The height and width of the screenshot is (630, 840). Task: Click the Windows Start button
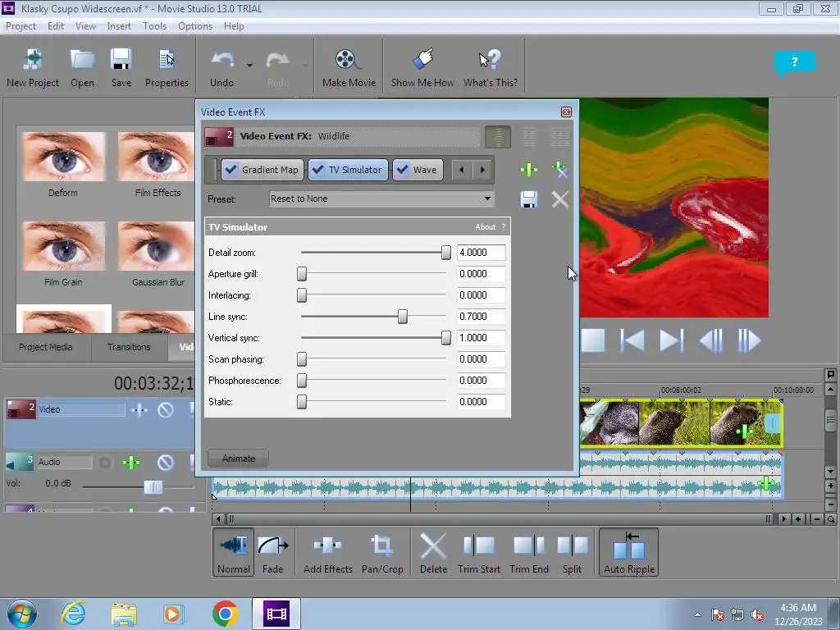pos(22,614)
